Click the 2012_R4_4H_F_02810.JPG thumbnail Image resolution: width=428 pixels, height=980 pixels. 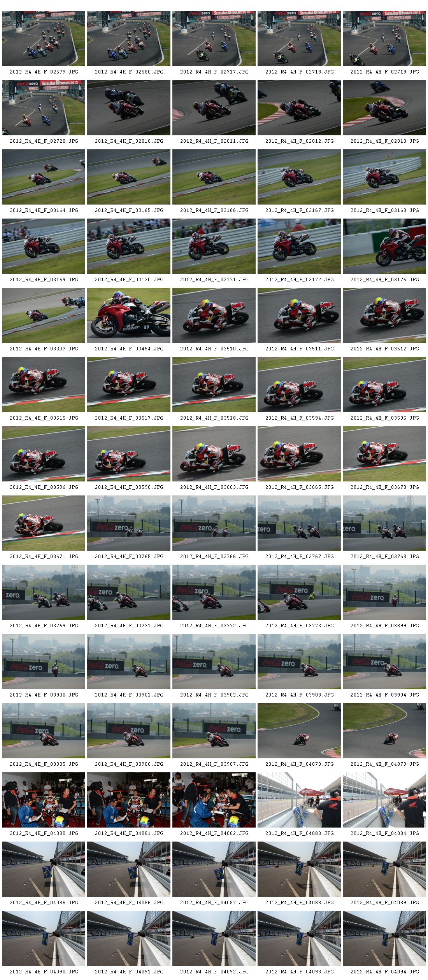128,108
